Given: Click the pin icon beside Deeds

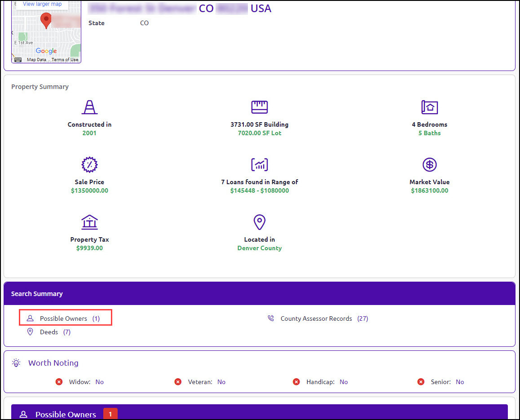Looking at the screenshot, I should click(x=30, y=332).
